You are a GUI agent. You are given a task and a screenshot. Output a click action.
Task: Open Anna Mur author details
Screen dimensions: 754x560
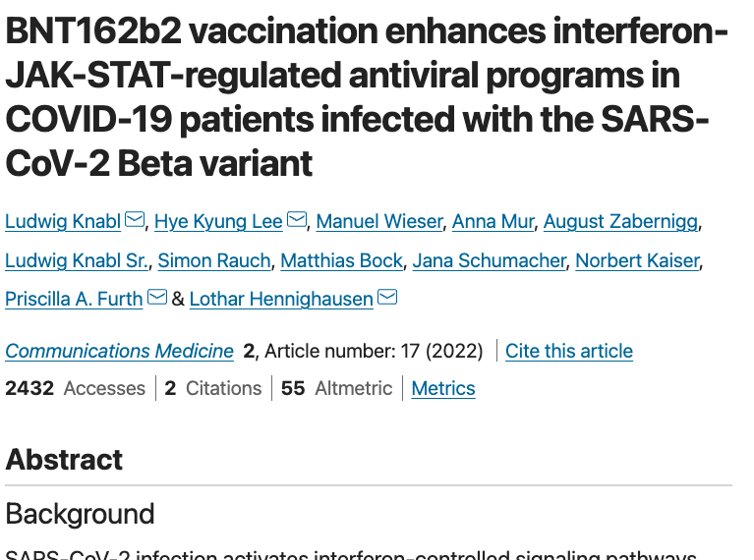pos(493,222)
